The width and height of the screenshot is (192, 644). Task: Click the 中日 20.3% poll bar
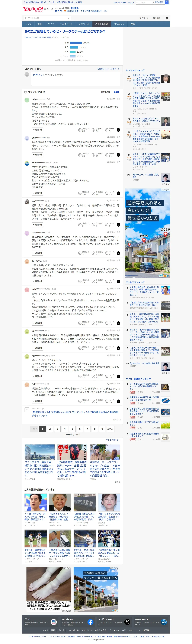[x=74, y=47]
